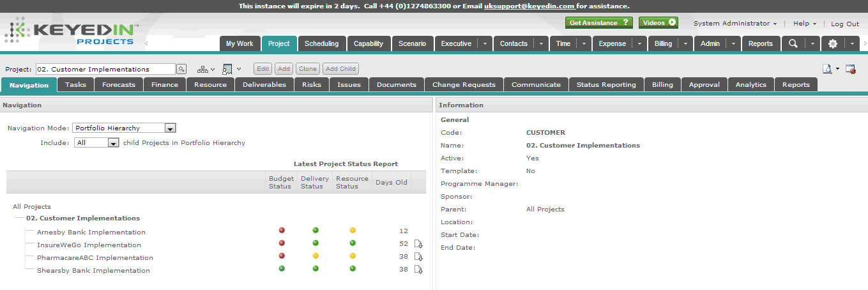The width and height of the screenshot is (868, 290).
Task: Click the Project name input field
Action: [105, 69]
